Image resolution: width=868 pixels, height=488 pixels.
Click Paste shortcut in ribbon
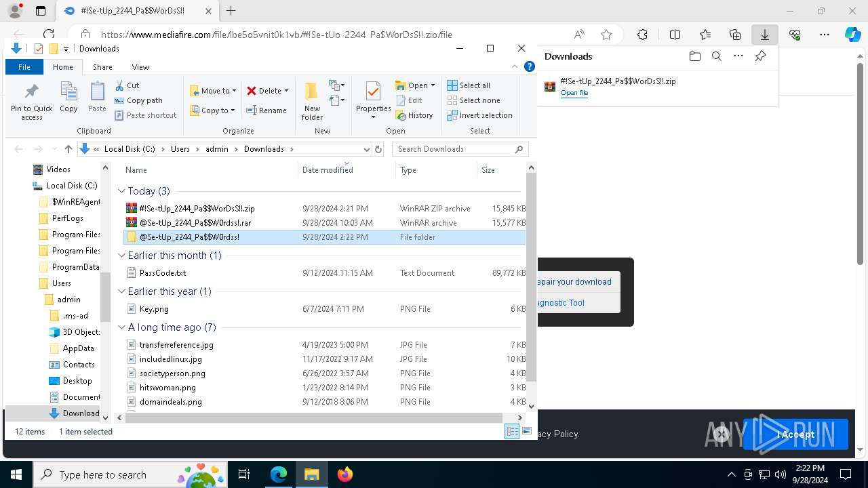click(x=145, y=115)
